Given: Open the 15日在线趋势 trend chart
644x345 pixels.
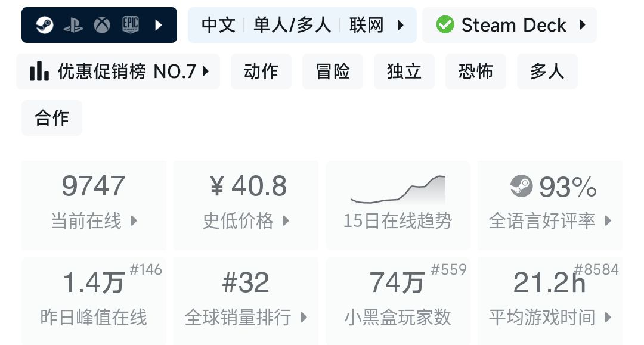Looking at the screenshot, I should pos(398,206).
